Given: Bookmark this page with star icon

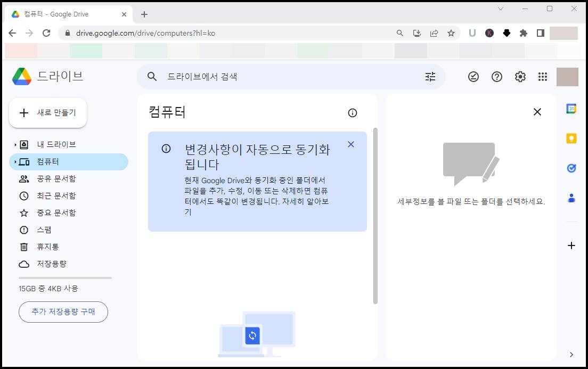Looking at the screenshot, I should coord(451,33).
